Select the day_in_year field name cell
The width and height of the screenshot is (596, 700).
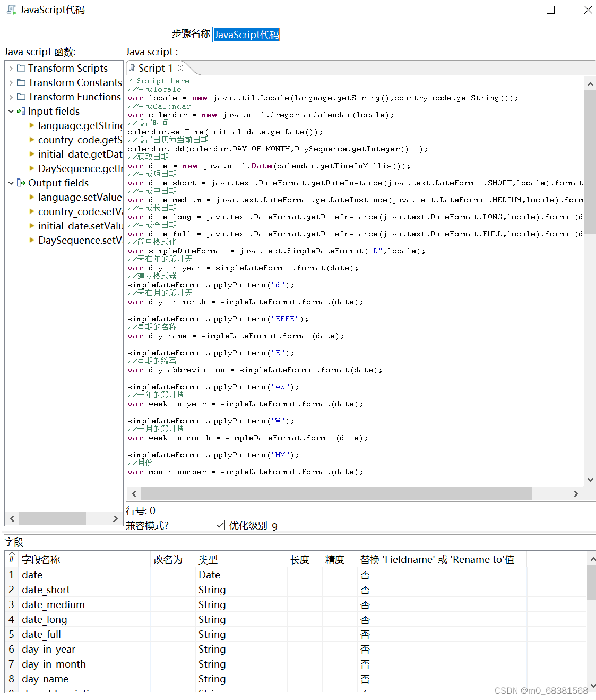[84, 649]
